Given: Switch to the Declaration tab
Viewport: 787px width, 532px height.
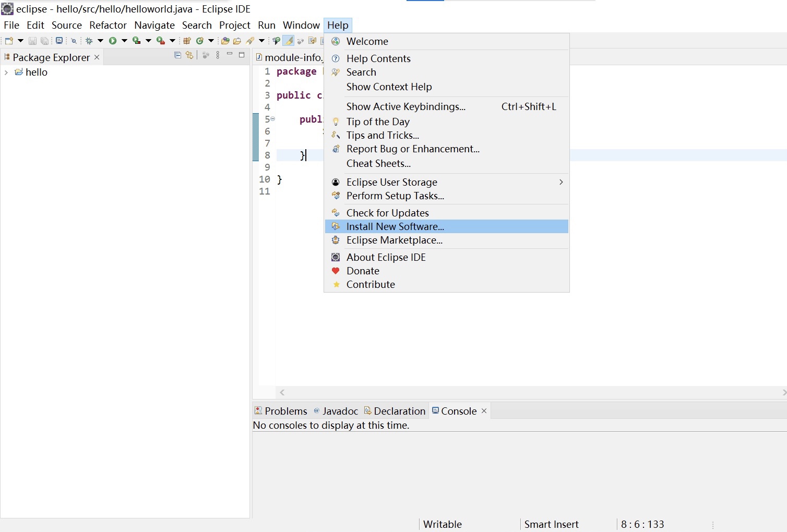Looking at the screenshot, I should 395,411.
